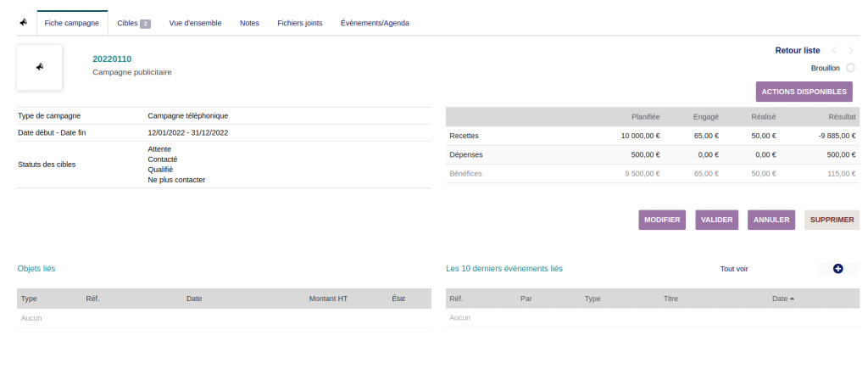Open the Cibles tab

(134, 23)
